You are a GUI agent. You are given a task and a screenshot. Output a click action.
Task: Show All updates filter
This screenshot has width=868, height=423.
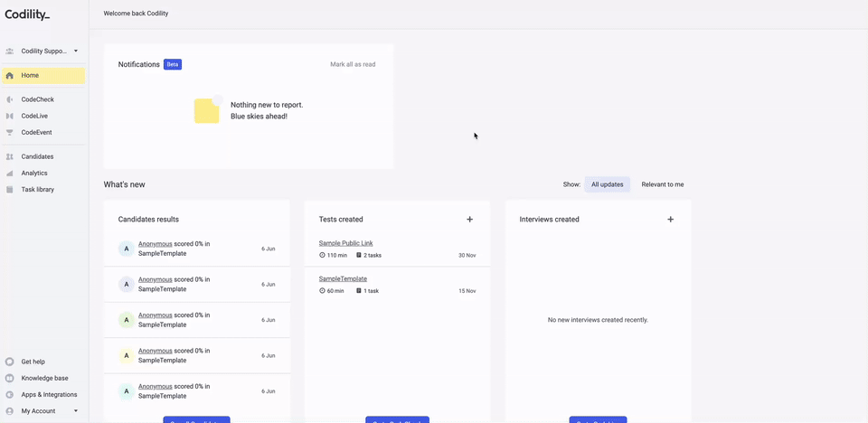coord(608,184)
